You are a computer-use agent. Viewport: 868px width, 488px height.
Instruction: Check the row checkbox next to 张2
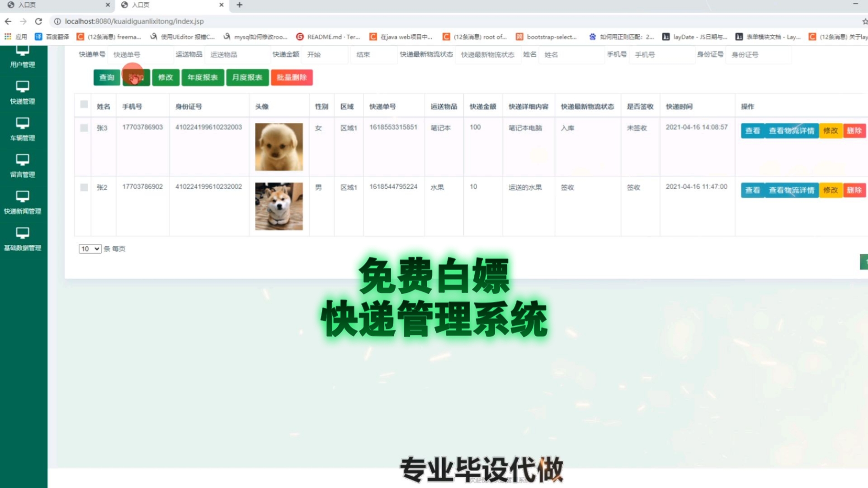pos(84,188)
